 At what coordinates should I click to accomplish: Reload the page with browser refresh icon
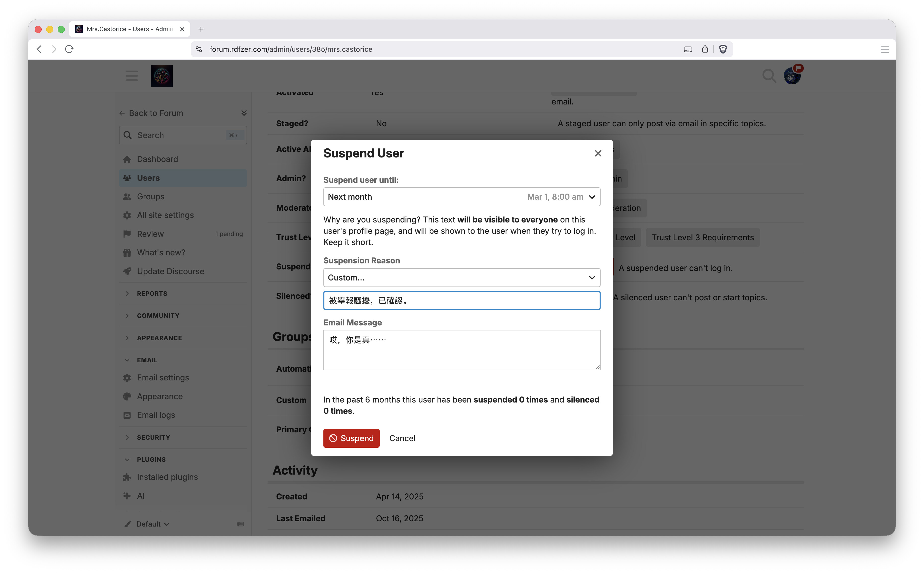69,49
